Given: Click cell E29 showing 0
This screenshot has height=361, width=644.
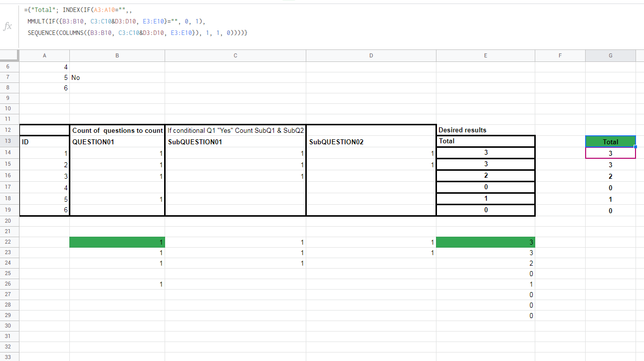Looking at the screenshot, I should pos(485,316).
